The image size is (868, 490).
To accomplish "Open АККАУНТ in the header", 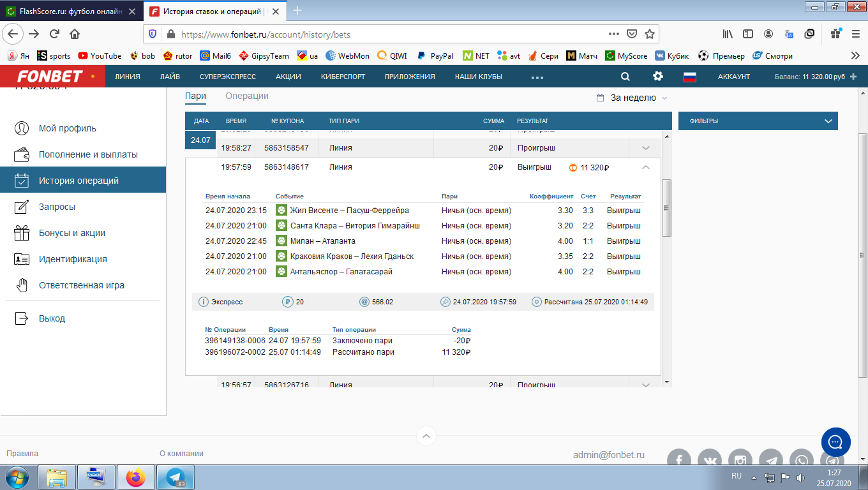I will coord(734,77).
